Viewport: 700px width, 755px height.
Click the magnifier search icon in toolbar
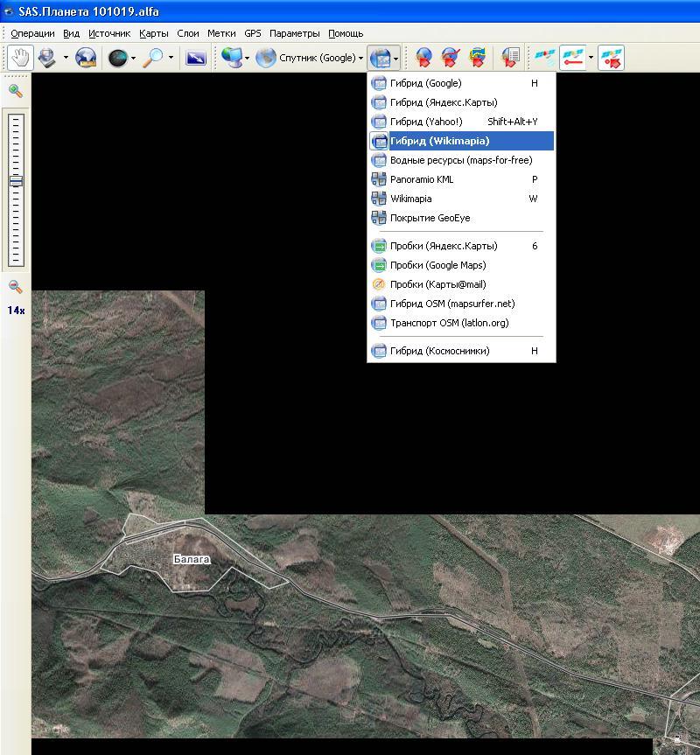click(154, 58)
